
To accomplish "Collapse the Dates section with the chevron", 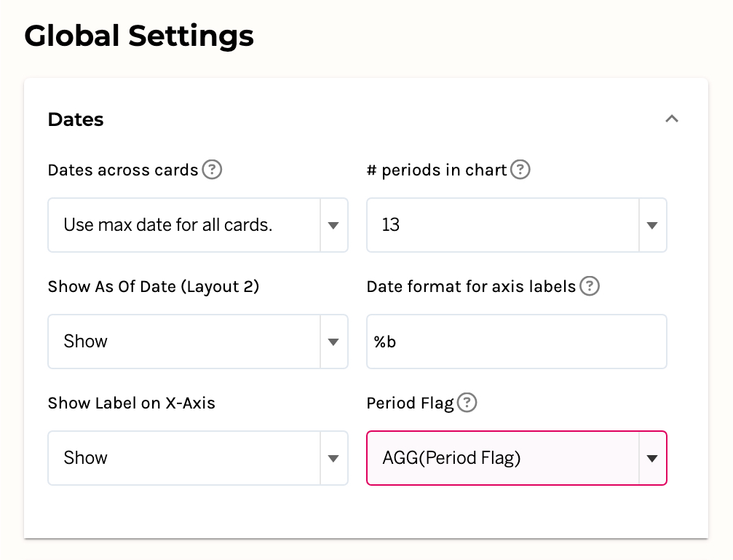I will [672, 119].
